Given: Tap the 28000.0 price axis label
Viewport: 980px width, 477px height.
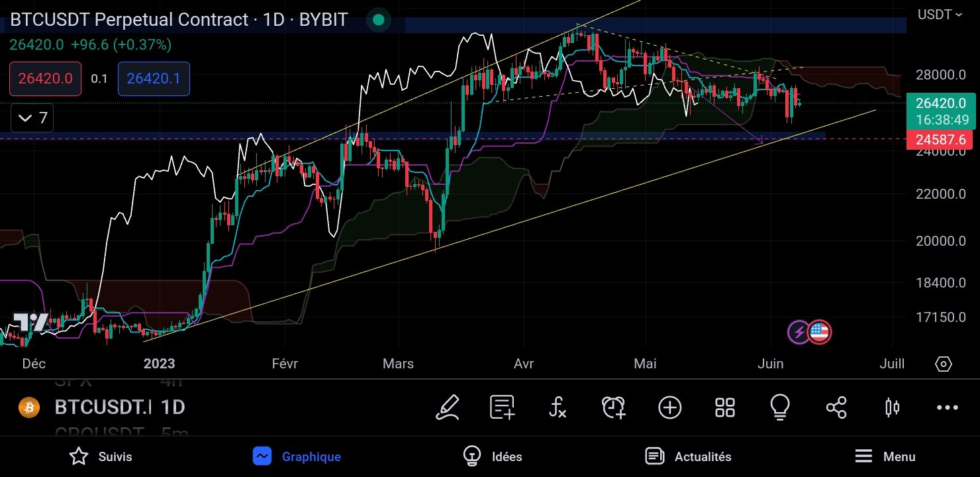Looking at the screenshot, I should coord(941,75).
